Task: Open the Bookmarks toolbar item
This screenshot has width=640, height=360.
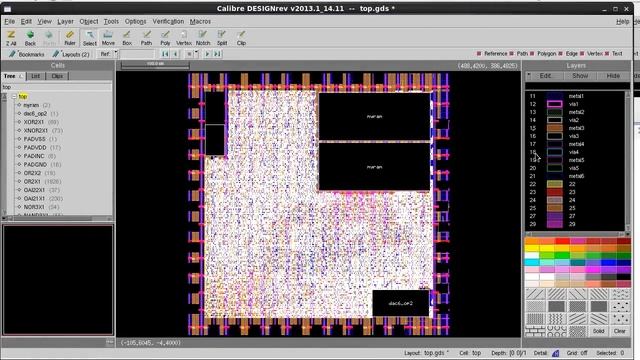Action: [x=27, y=54]
